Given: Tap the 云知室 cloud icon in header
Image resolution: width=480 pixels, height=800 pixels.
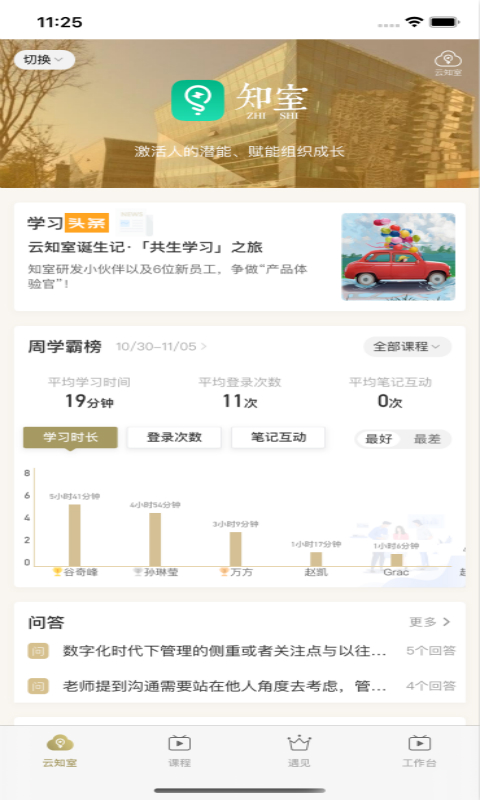Looking at the screenshot, I should (x=448, y=63).
